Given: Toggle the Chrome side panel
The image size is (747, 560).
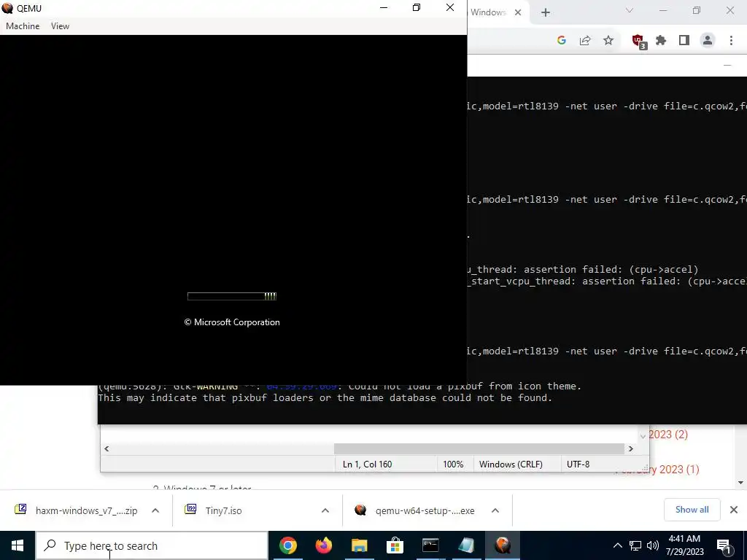Looking at the screenshot, I should [684, 41].
